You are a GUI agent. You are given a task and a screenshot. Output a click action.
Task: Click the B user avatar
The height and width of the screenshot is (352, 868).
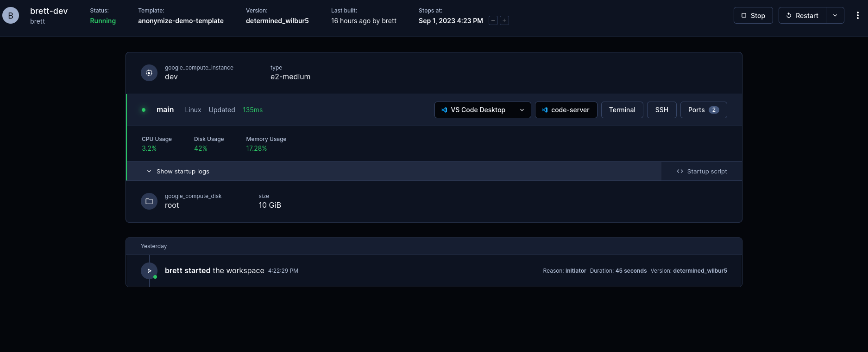click(11, 15)
